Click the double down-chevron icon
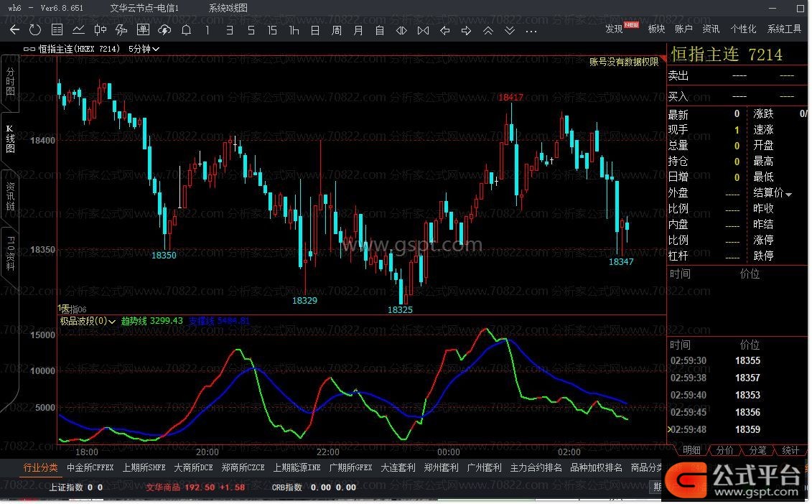 [x=510, y=31]
